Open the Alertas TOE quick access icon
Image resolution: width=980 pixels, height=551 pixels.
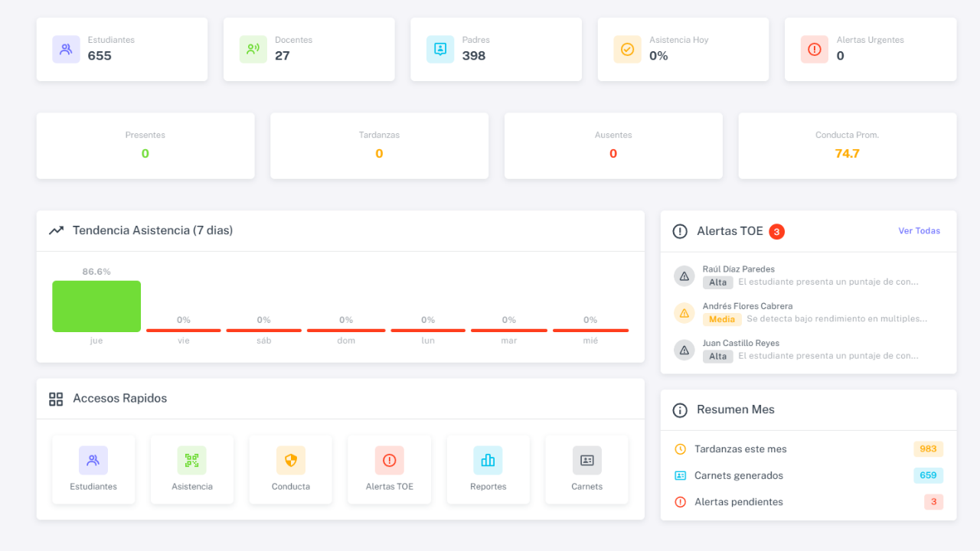click(x=389, y=460)
